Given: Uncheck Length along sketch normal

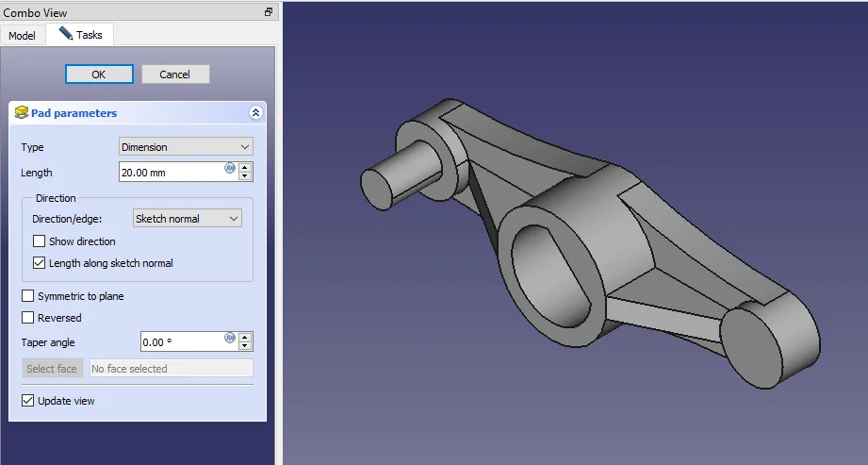Looking at the screenshot, I should [40, 263].
